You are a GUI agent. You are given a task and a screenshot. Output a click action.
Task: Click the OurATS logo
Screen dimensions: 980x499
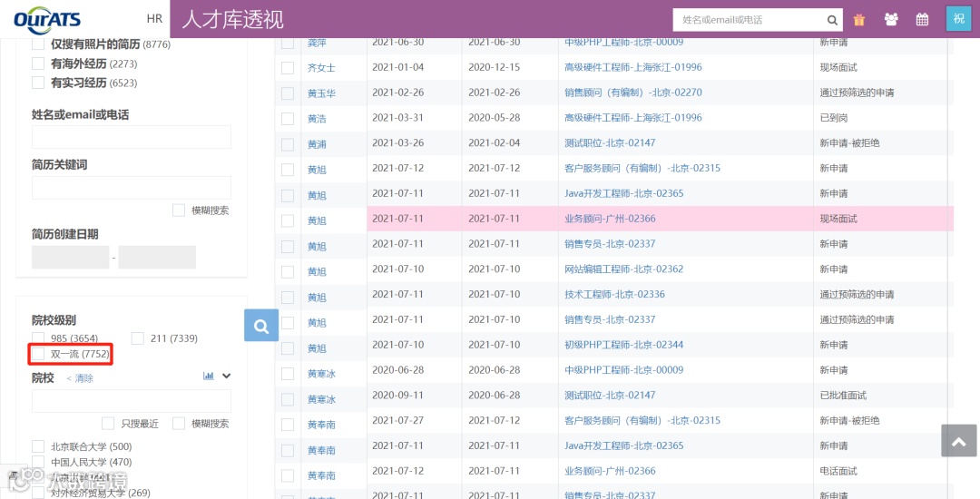click(47, 19)
